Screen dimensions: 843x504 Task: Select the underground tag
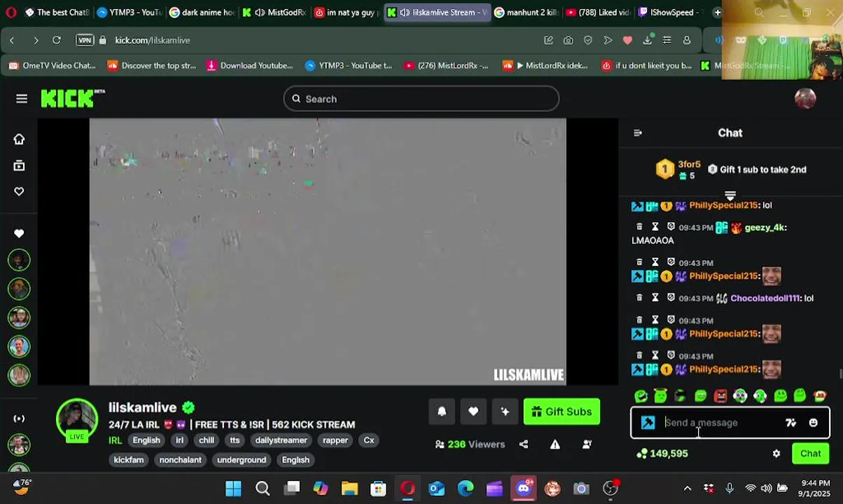[242, 460]
